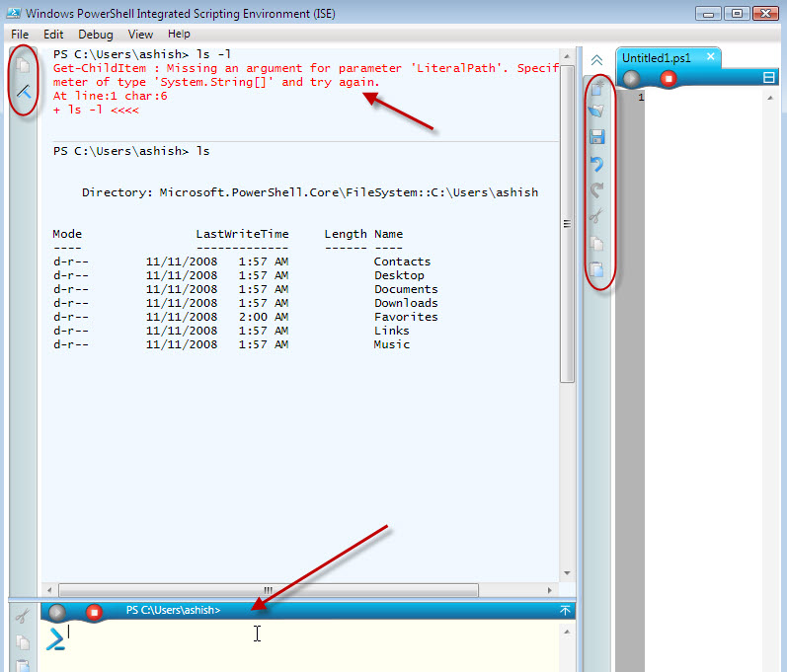
Task: Run the Untitled1.ps1 script with the play button
Action: click(x=631, y=79)
